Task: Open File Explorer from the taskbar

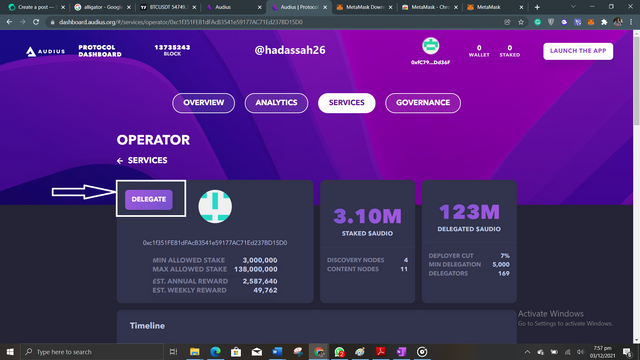Action: tap(195, 351)
